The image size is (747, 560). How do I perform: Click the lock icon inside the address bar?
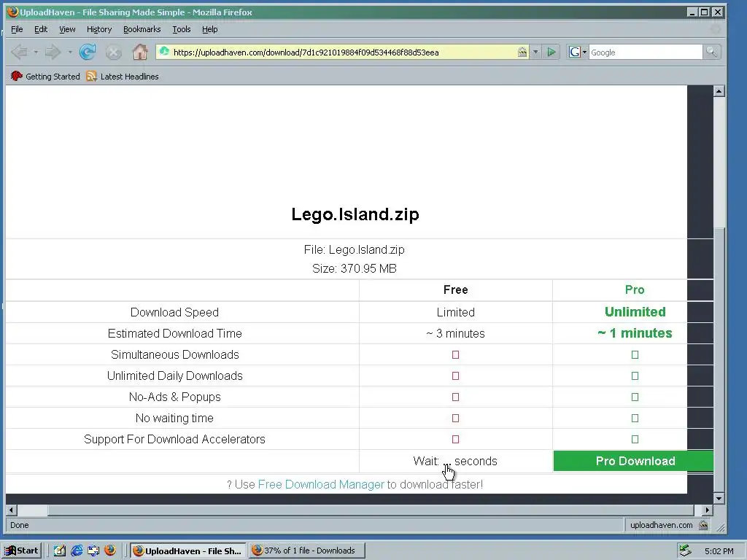tap(522, 52)
